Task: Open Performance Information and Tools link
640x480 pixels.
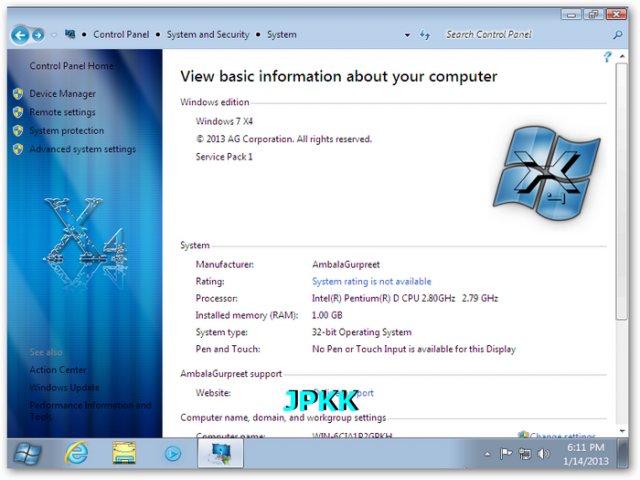Action: [x=90, y=411]
